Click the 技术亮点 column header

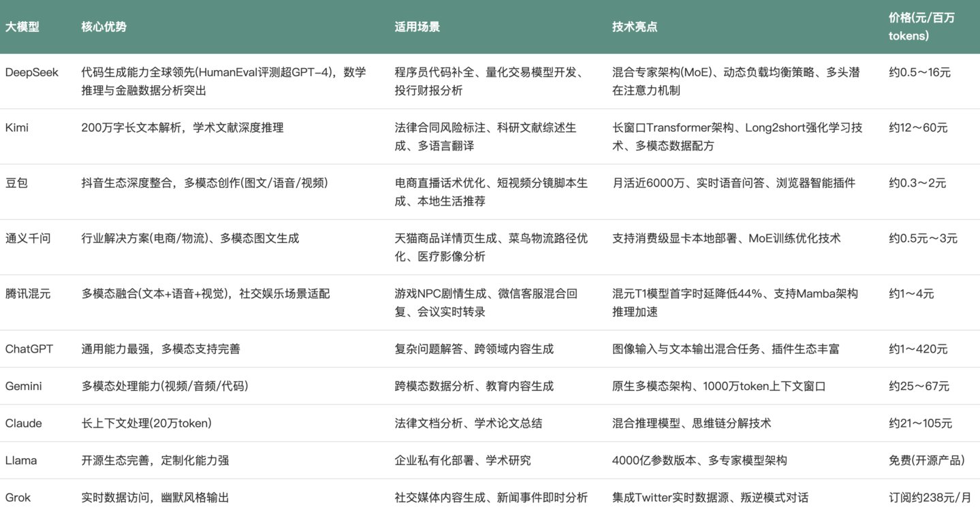pyautogui.click(x=635, y=27)
